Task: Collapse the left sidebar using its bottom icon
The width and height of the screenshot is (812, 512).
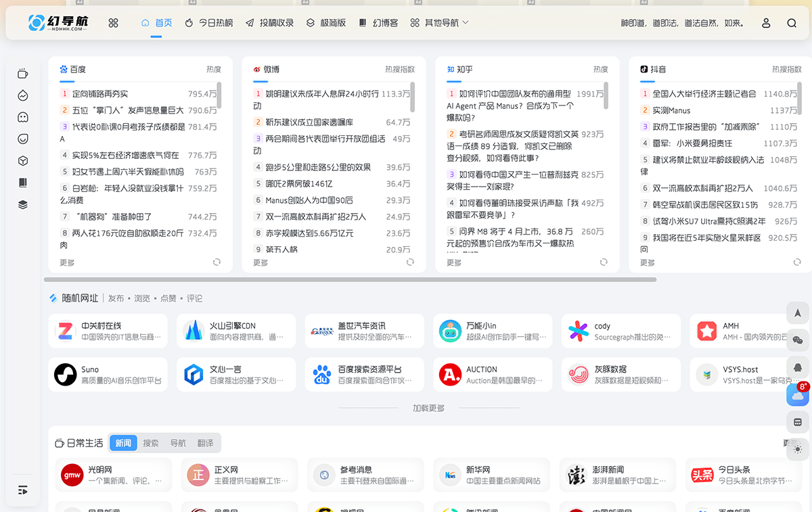Action: 22,489
